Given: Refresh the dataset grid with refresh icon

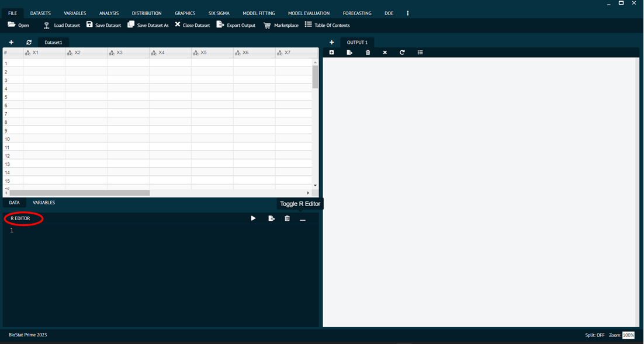Looking at the screenshot, I should pyautogui.click(x=29, y=42).
